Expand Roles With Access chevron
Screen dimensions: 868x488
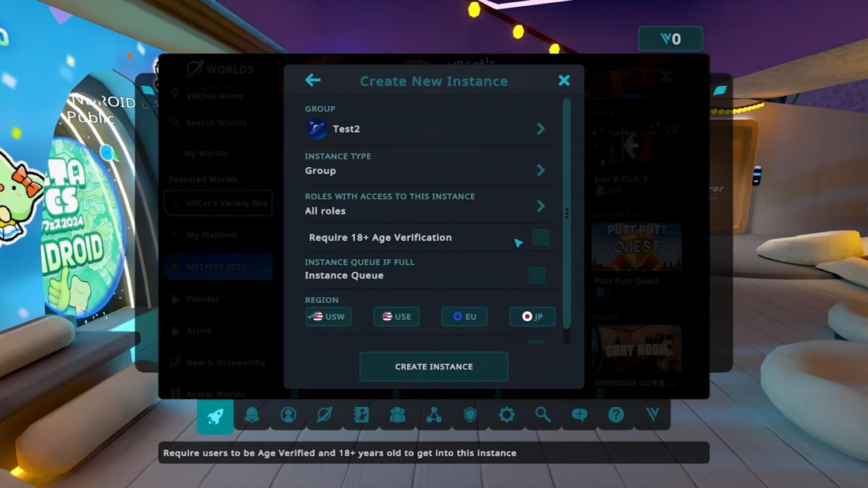pos(540,206)
